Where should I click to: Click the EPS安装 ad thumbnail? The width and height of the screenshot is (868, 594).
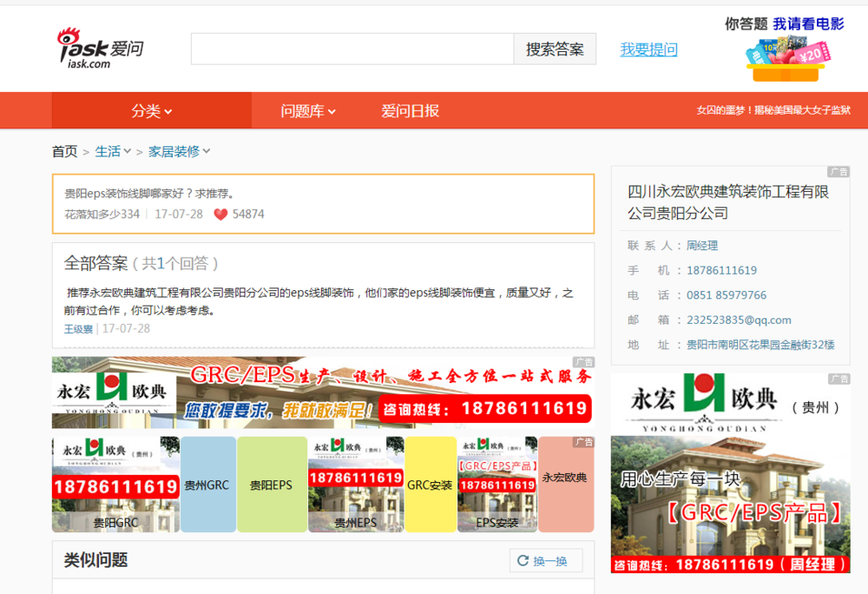coord(497,485)
